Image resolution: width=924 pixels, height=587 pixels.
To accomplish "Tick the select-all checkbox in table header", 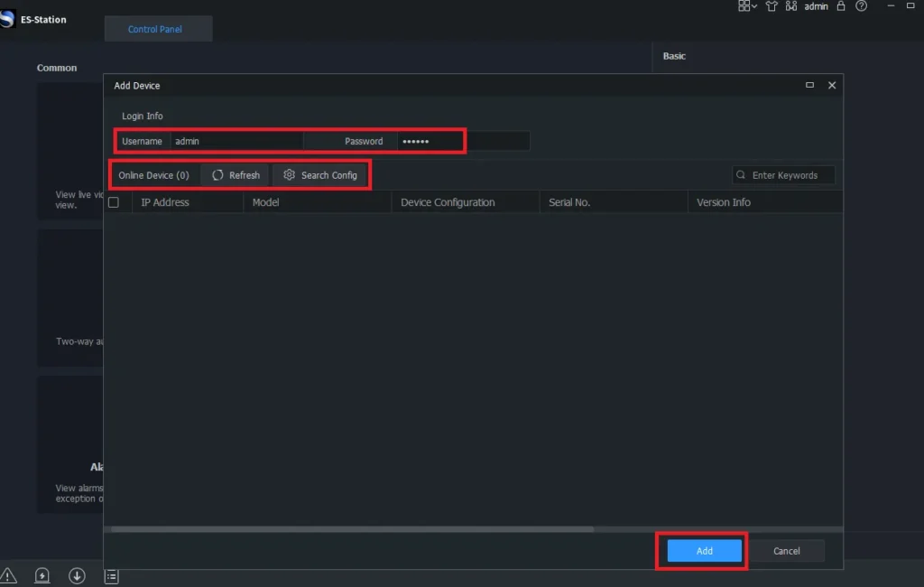I will 114,202.
